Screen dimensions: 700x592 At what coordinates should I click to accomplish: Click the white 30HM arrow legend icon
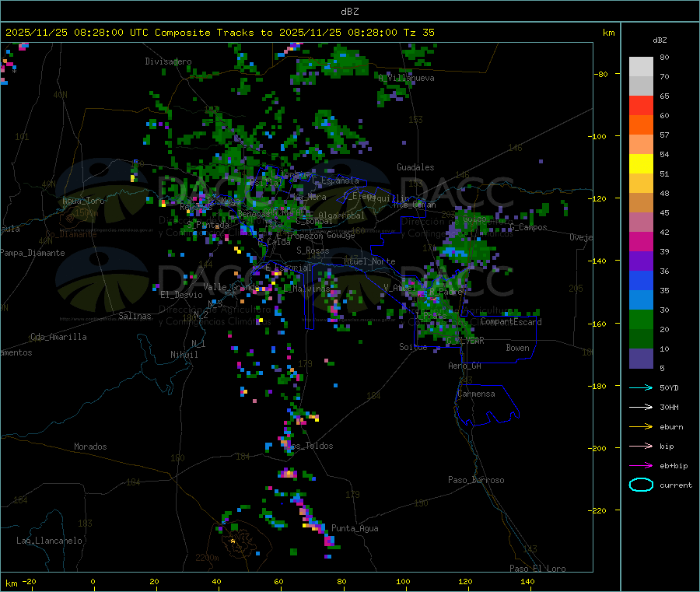click(x=641, y=407)
